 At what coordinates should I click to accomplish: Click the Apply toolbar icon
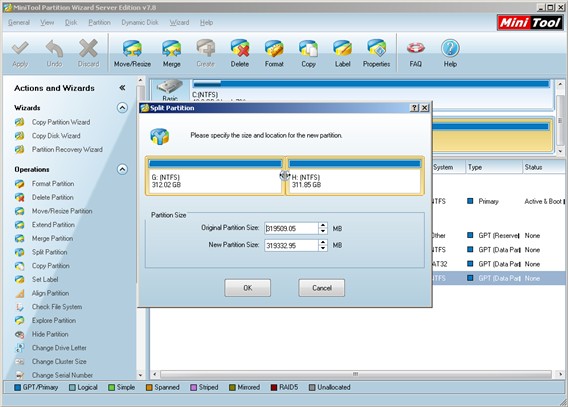[20, 54]
